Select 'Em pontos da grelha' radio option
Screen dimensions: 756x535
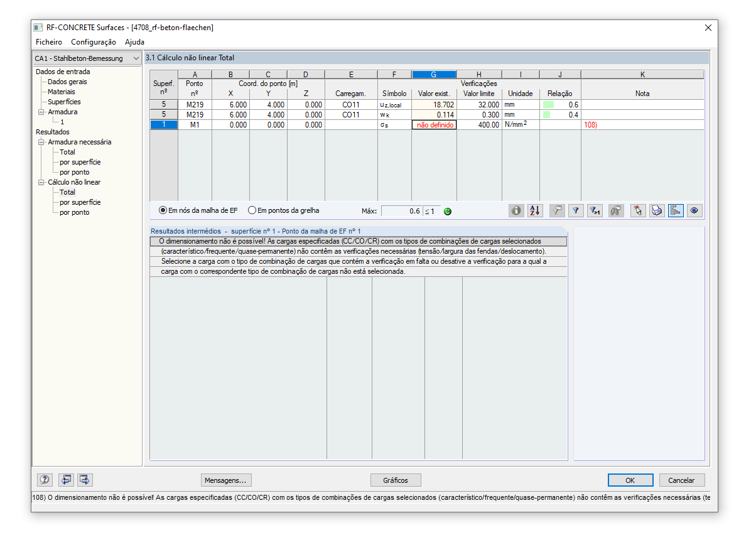click(284, 211)
